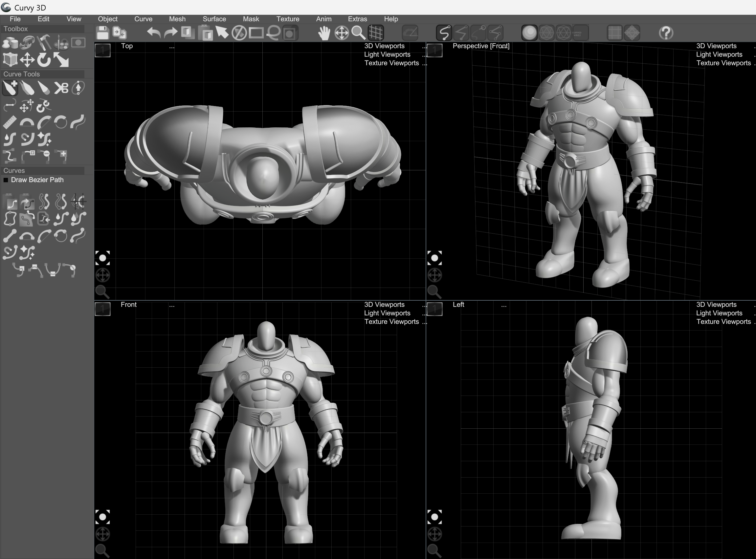The image size is (756, 559).
Task: Select the arrow pointer selection tool
Action: click(222, 33)
